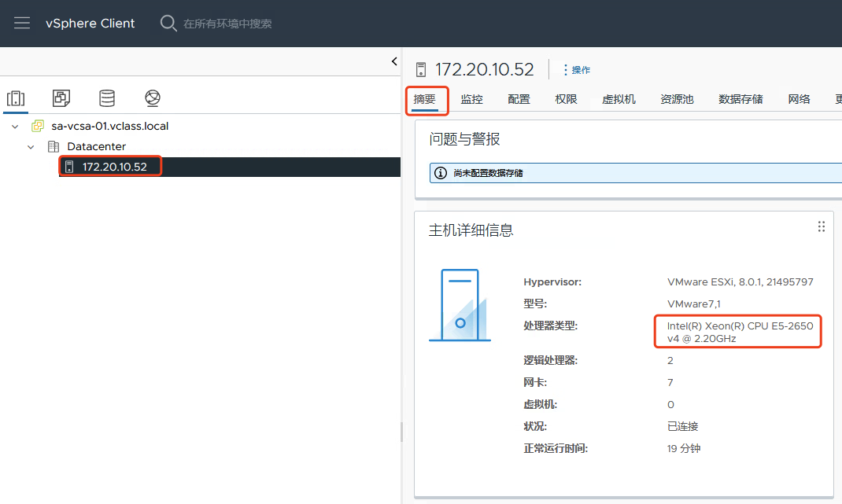Switch to Networking inventory view
The height and width of the screenshot is (504, 842).
(153, 98)
